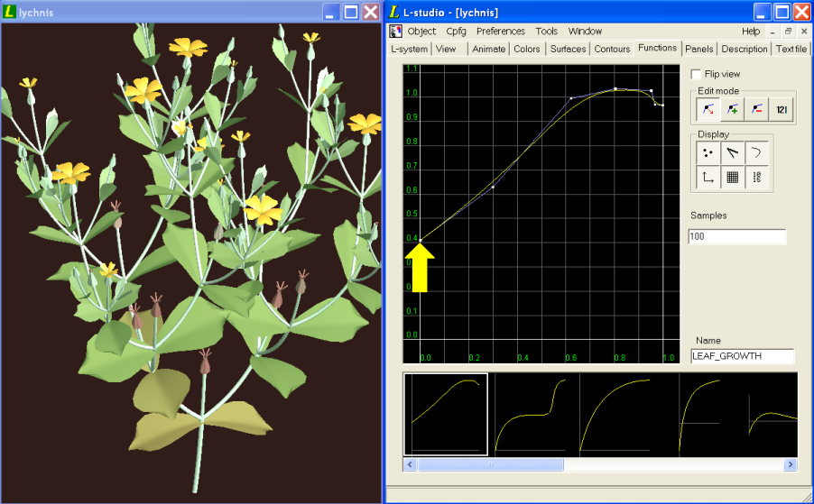Select the fourth function thumbnail in gallery

[699, 415]
